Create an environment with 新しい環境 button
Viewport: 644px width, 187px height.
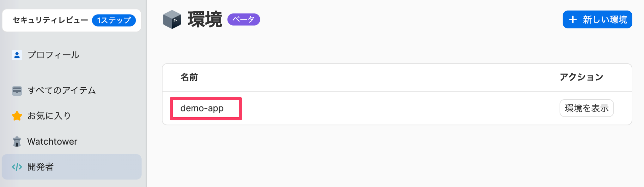[597, 20]
